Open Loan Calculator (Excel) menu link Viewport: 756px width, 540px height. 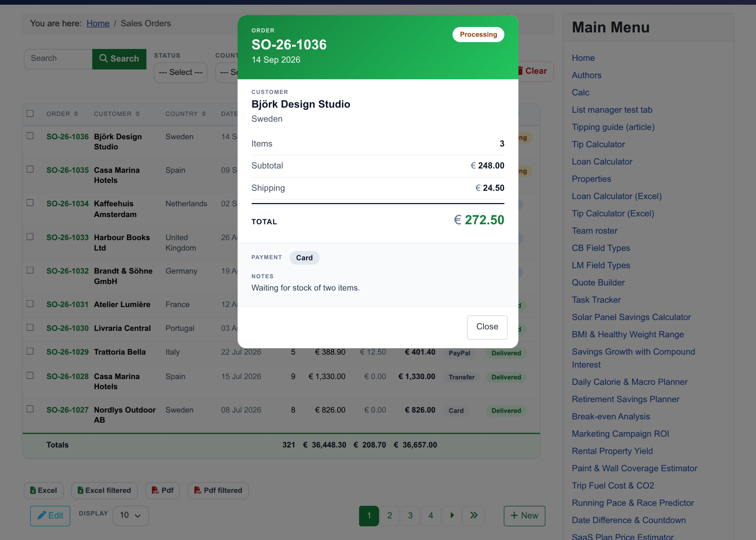click(x=617, y=196)
